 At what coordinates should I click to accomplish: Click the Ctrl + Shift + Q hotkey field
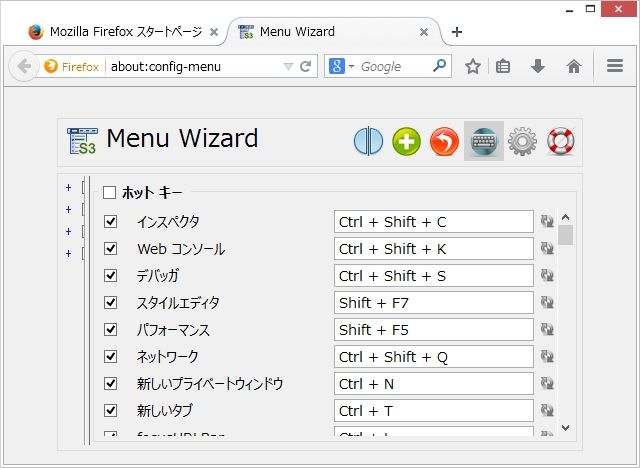click(433, 357)
